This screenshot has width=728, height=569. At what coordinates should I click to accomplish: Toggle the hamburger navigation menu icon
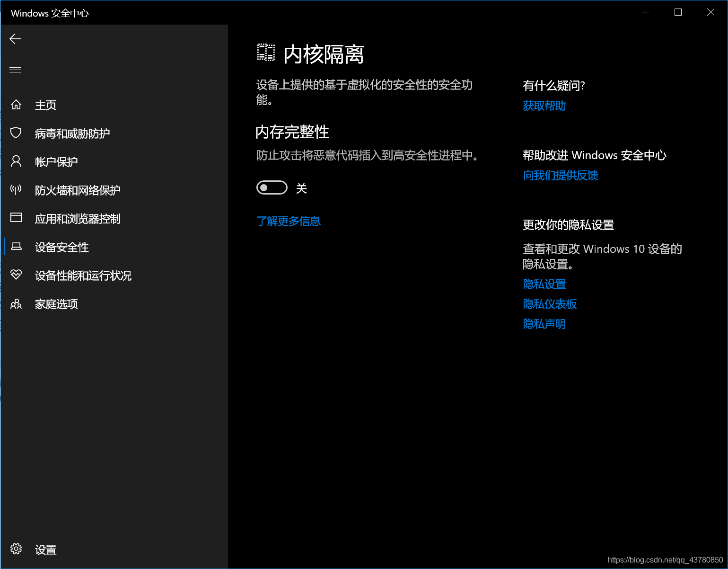point(15,70)
